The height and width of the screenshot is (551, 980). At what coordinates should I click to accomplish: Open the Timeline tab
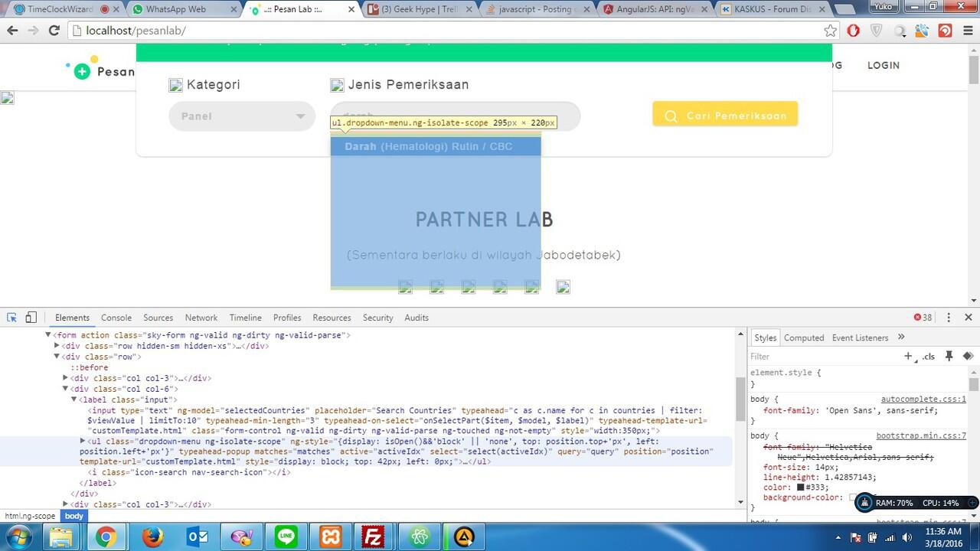(245, 318)
